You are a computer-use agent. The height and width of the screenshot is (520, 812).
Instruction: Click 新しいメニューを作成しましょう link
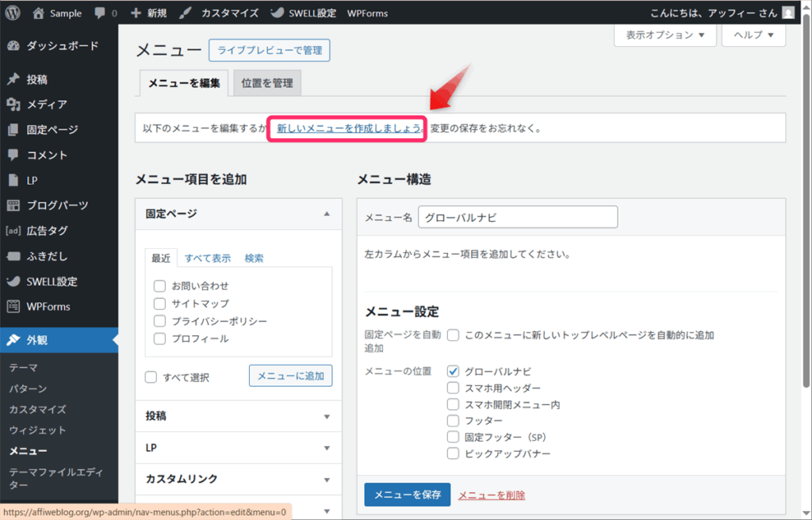(350, 128)
